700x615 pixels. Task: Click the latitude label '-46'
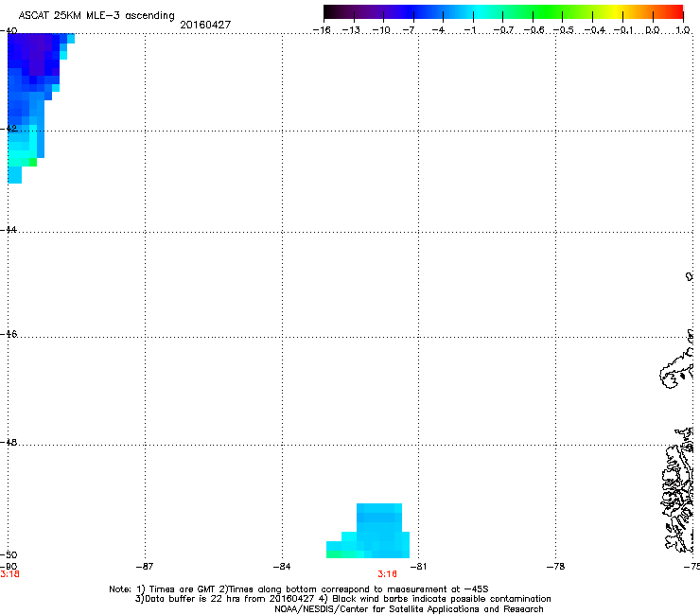pyautogui.click(x=9, y=334)
